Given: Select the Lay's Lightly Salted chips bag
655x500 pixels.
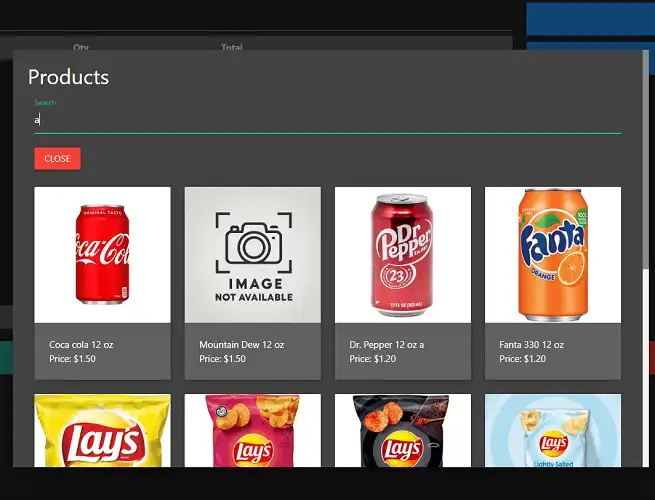Looking at the screenshot, I should point(552,431).
